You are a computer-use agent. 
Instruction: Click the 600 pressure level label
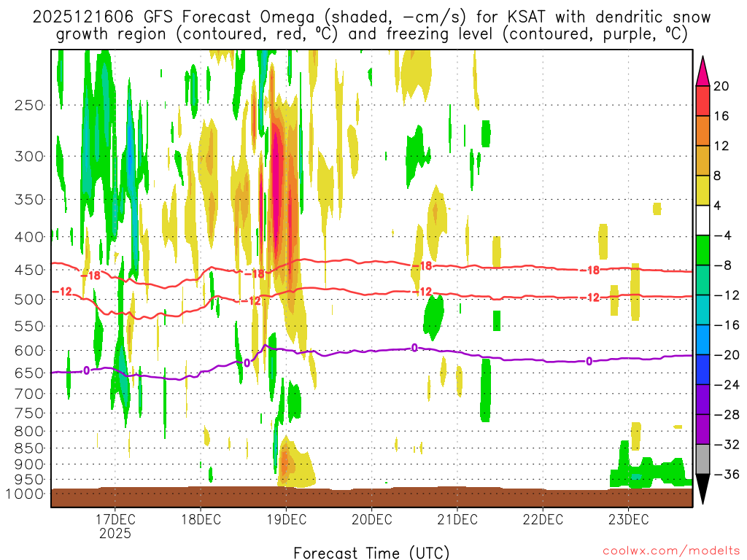coord(29,351)
